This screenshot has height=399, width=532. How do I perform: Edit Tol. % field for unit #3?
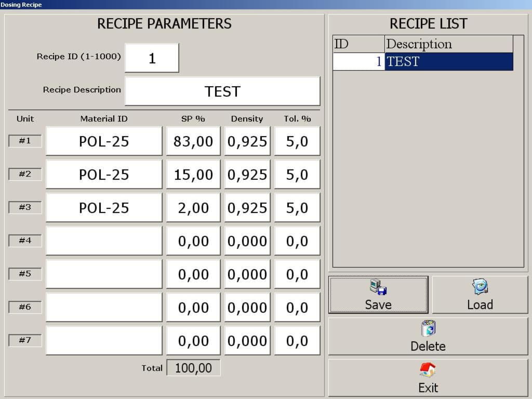click(x=297, y=208)
